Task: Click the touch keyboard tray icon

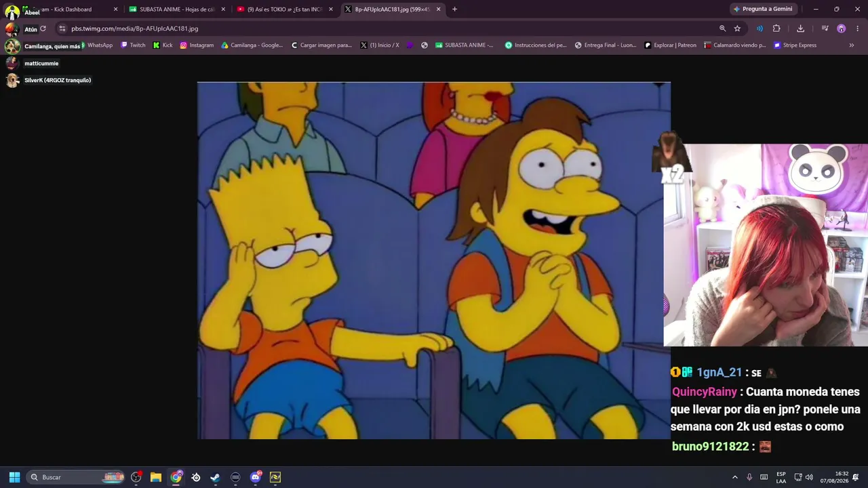Action: (764, 477)
